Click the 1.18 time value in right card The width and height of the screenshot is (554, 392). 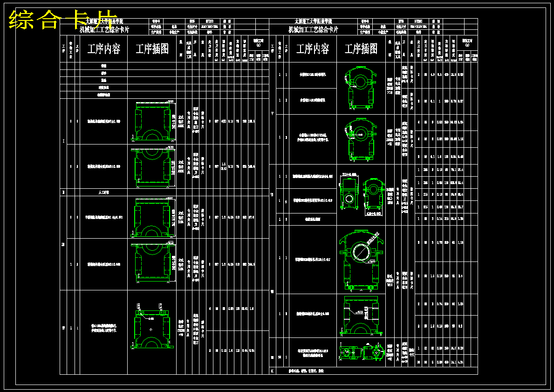click(460, 242)
